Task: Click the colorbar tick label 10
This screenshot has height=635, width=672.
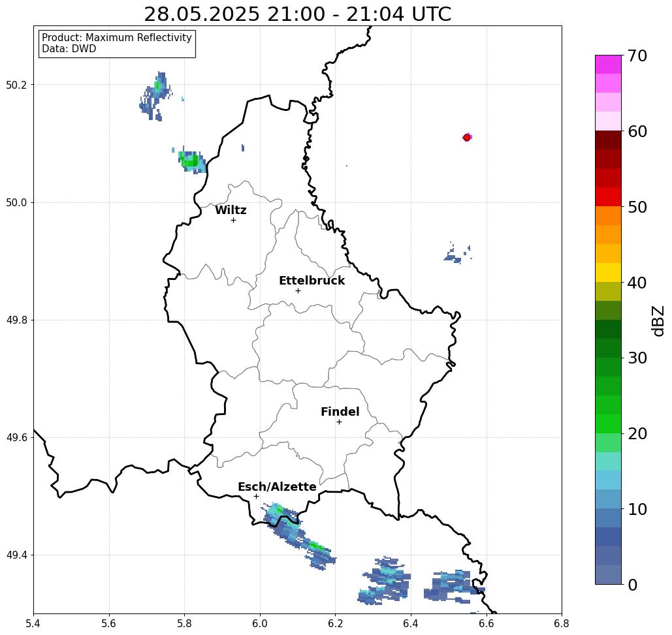Action: (637, 508)
